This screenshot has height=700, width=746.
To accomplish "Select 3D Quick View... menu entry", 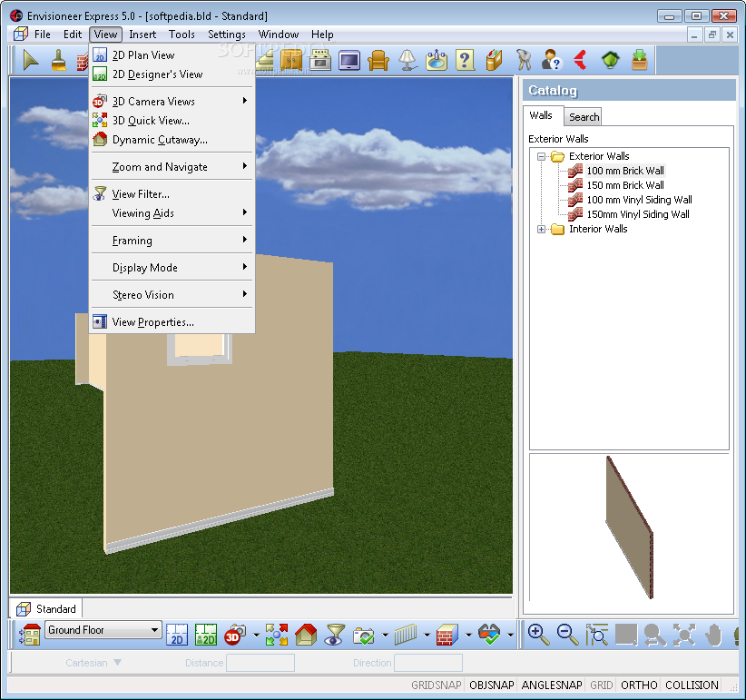I will [172, 121].
